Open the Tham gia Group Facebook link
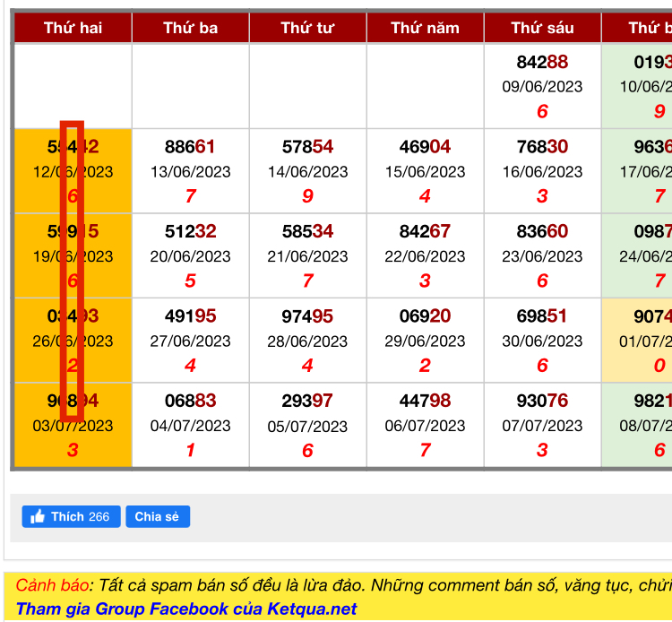 coord(185,609)
